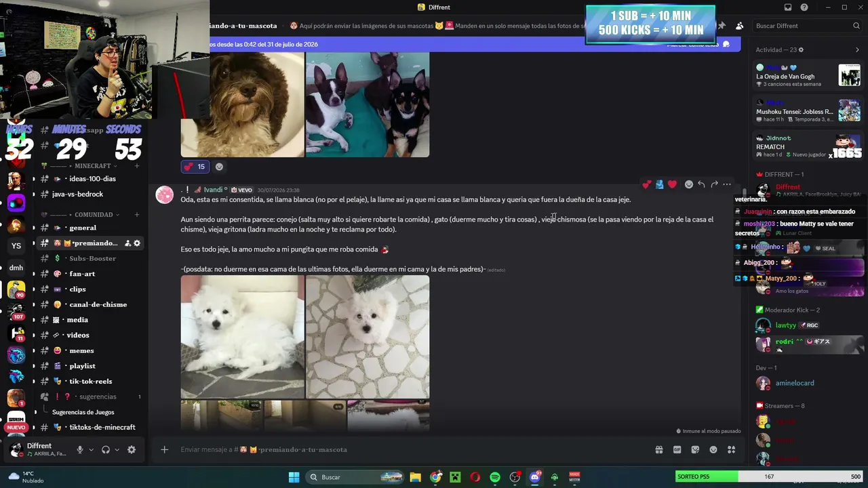Open the white dog on sofa photo
Screen dimensions: 868x488
(x=242, y=337)
